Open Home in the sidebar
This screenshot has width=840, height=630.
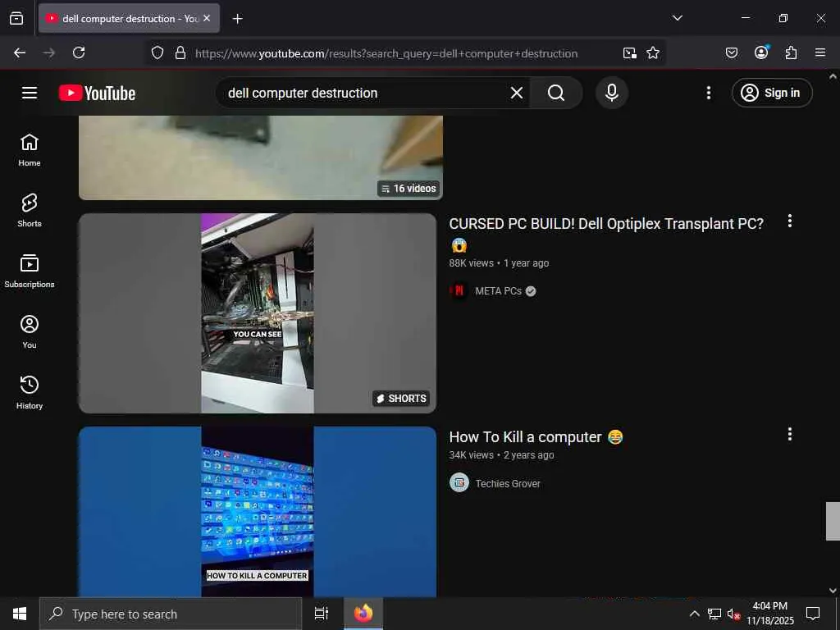pos(30,150)
